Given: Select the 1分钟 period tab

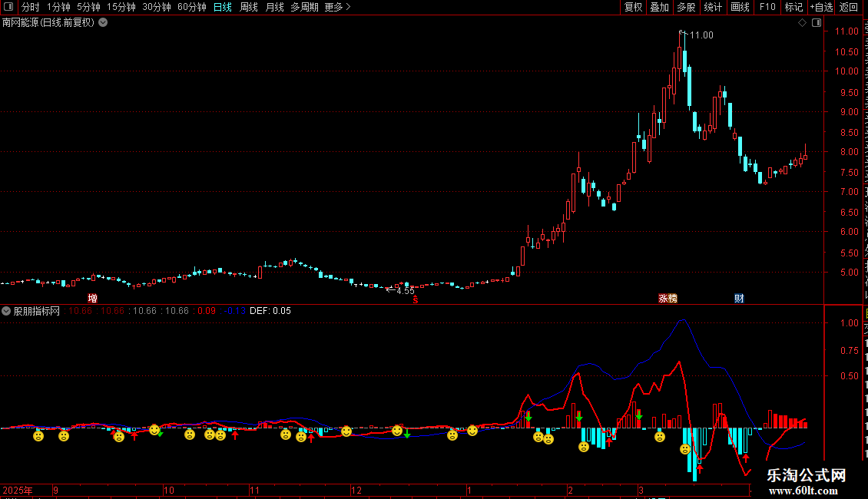Looking at the screenshot, I should tap(58, 7).
